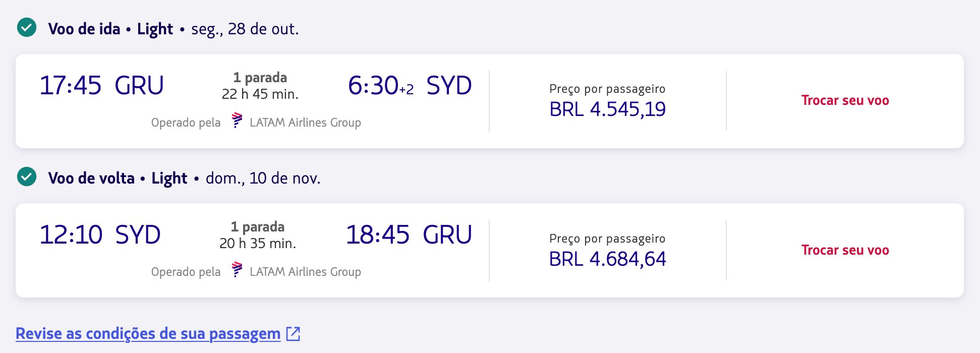Click the external link icon after Revise as condições
The width and height of the screenshot is (980, 353).
click(x=293, y=334)
